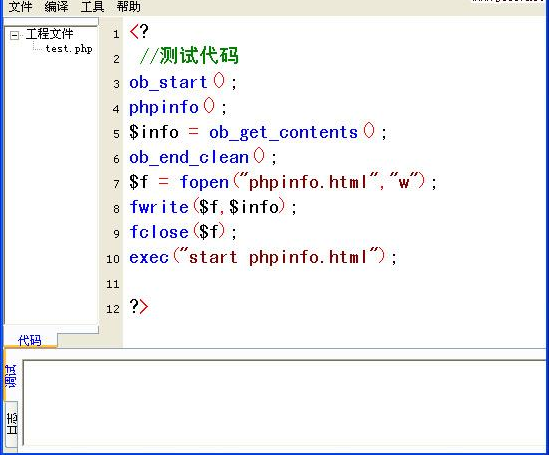Collapse the 工程文件 tree node
The height and width of the screenshot is (455, 549).
click(14, 35)
